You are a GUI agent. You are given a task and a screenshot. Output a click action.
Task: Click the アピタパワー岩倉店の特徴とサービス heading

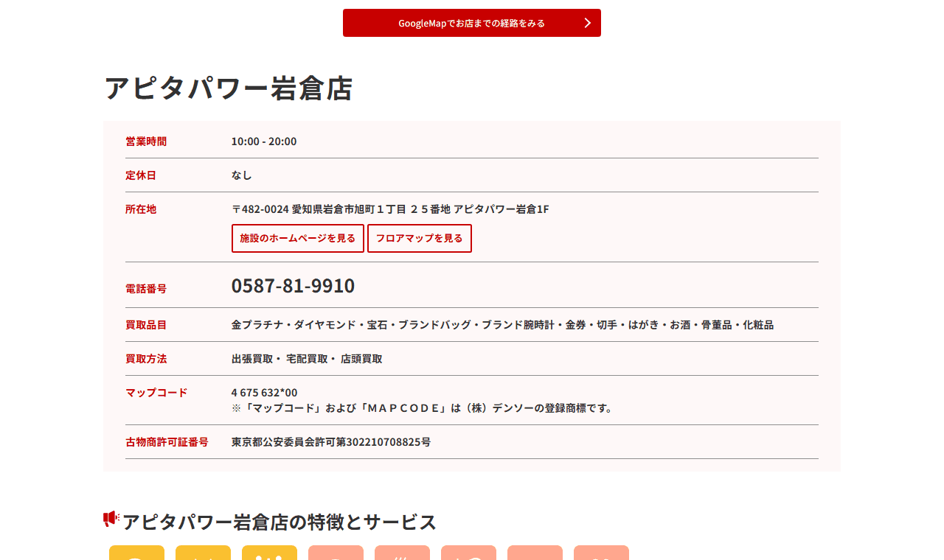[x=280, y=522]
